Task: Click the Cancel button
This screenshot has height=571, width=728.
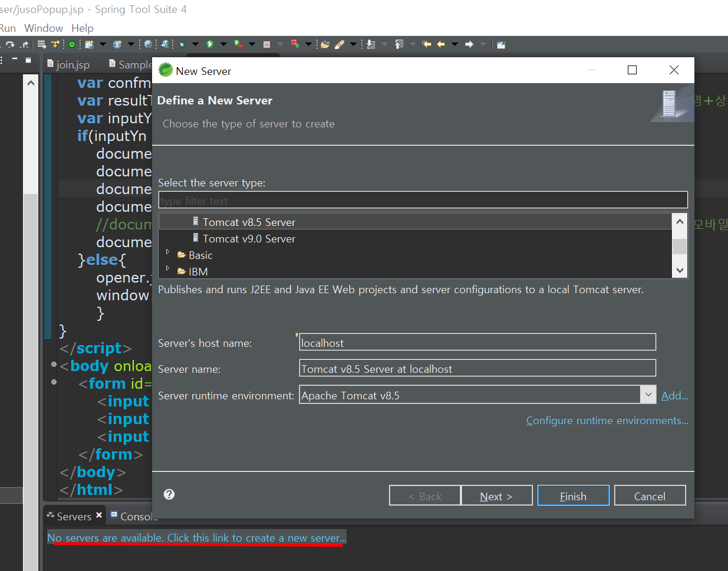Action: click(650, 495)
